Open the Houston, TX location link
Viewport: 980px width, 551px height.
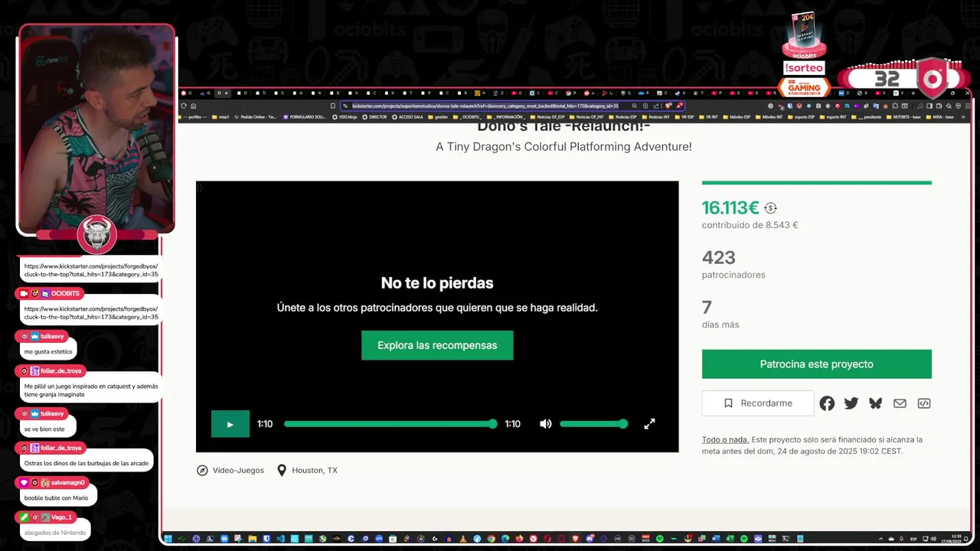coord(307,471)
